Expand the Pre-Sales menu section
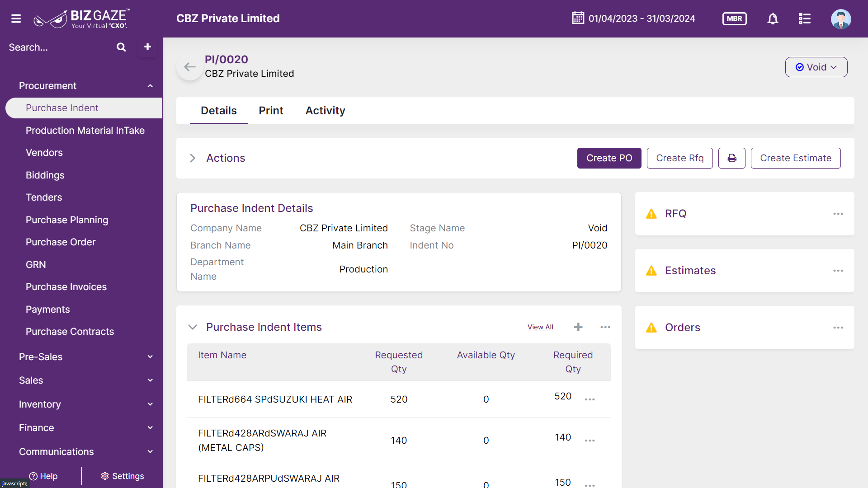868x488 pixels. [150, 357]
